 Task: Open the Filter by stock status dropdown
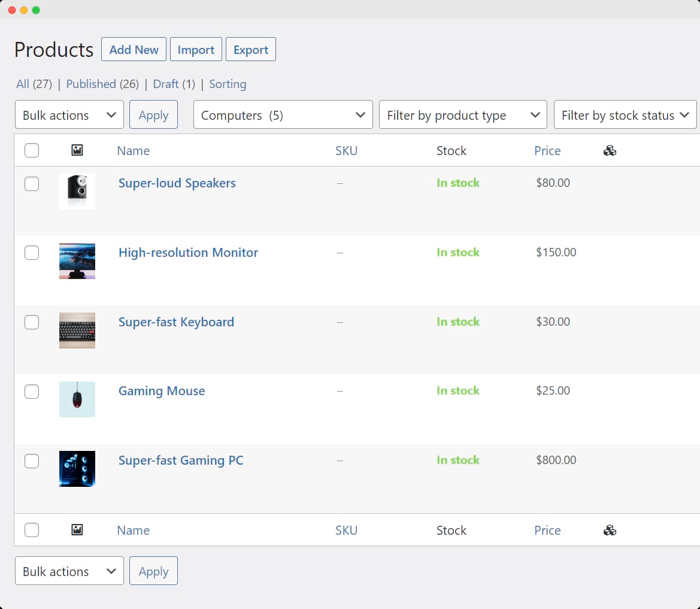[x=625, y=114]
